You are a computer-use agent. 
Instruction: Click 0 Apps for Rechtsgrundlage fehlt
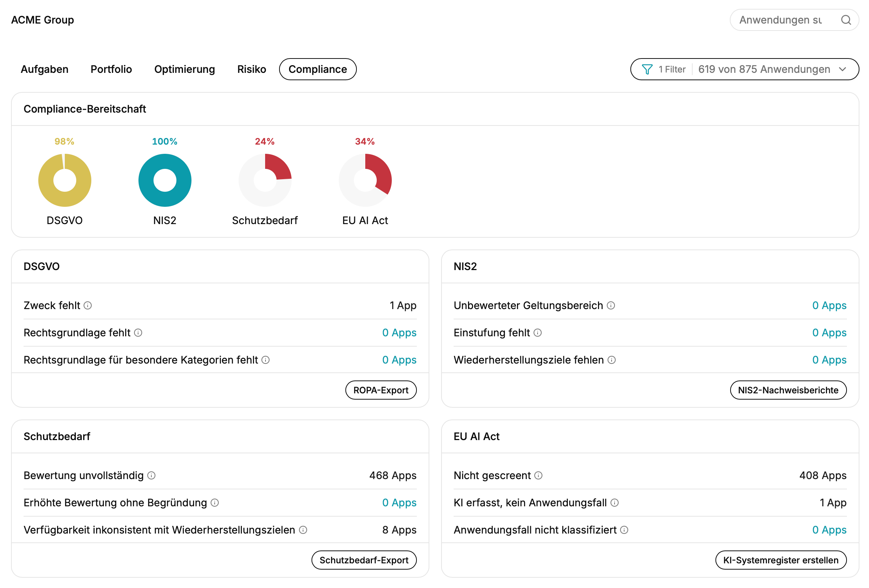(x=399, y=333)
